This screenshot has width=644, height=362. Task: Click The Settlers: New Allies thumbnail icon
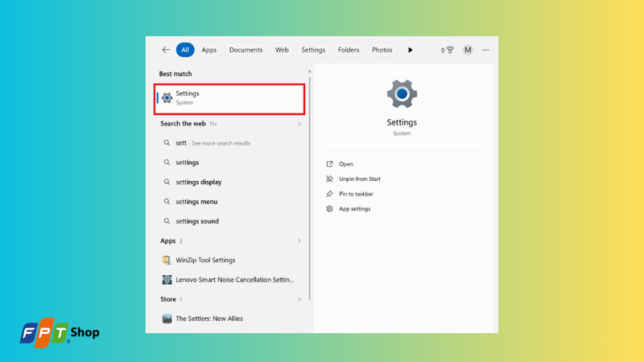click(x=167, y=319)
